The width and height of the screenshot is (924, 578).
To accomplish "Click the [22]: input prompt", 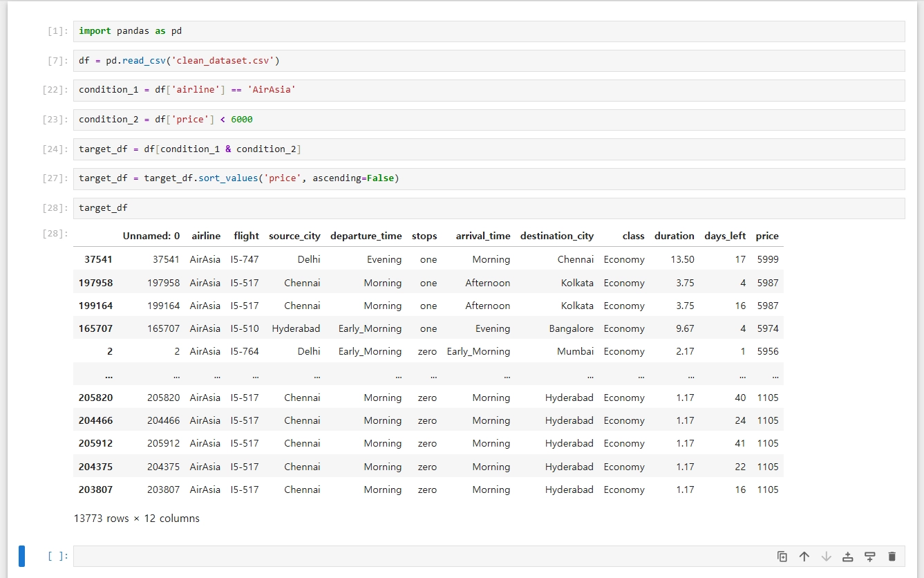I will 55,90.
